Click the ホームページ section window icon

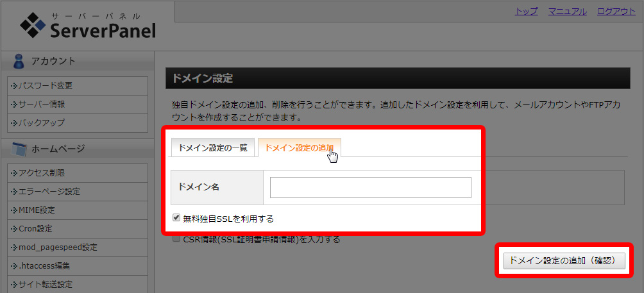(19, 148)
